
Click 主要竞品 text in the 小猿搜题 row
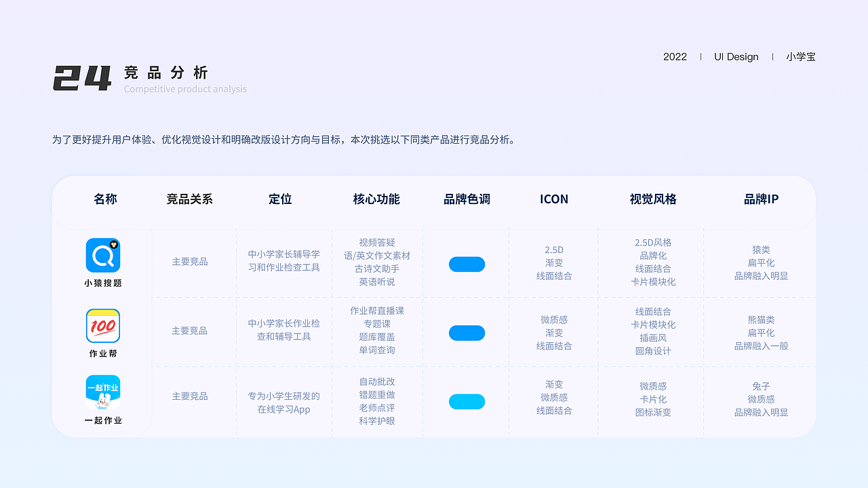[190, 262]
